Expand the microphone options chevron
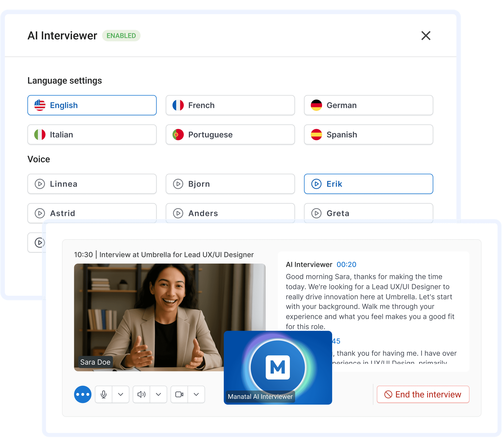Viewport: 504px width, 447px height. coord(121,395)
